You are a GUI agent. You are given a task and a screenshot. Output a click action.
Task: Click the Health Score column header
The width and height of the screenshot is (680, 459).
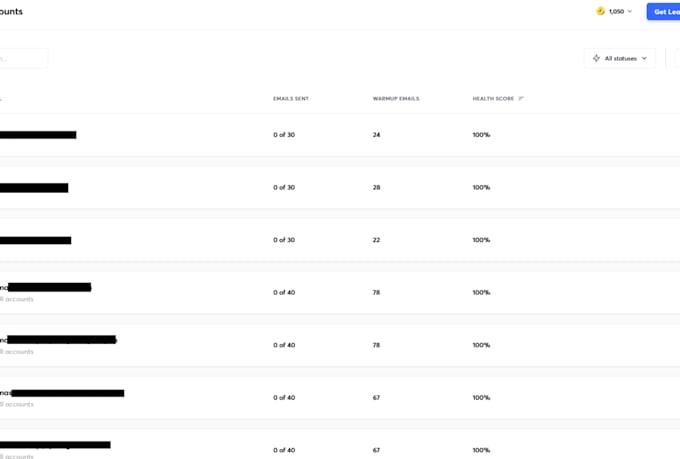(493, 98)
